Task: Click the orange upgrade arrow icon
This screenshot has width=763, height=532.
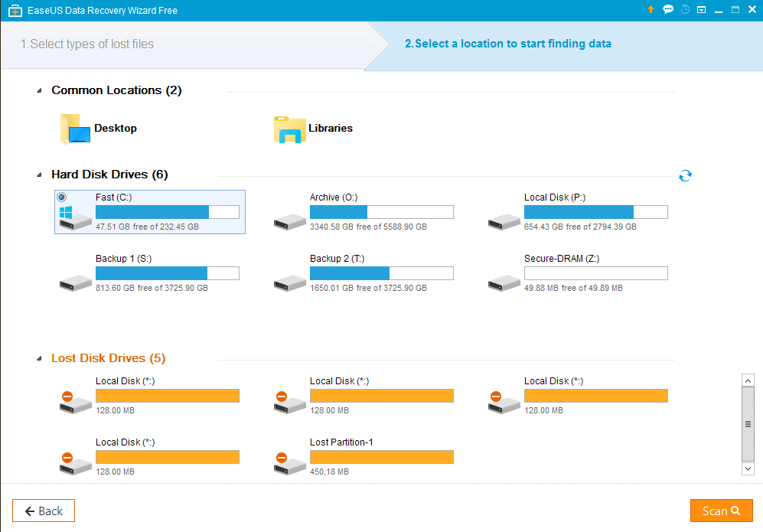Action: pyautogui.click(x=651, y=9)
